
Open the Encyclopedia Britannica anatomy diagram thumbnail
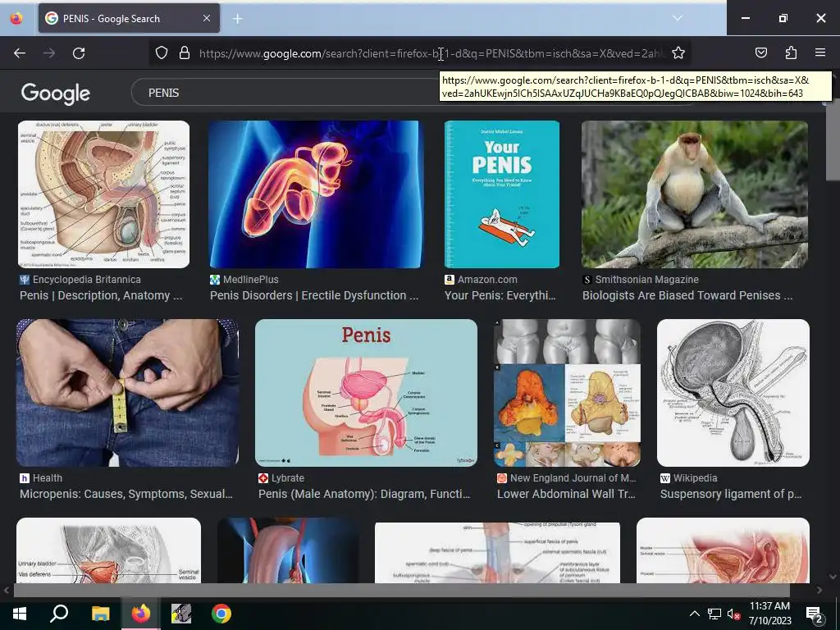(x=104, y=194)
